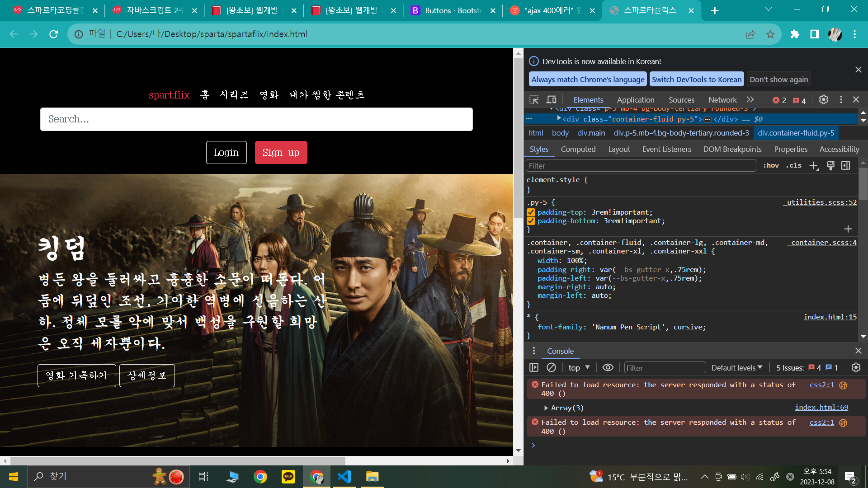Open File Explorer from the taskbar
The image size is (868, 488).
pyautogui.click(x=372, y=477)
